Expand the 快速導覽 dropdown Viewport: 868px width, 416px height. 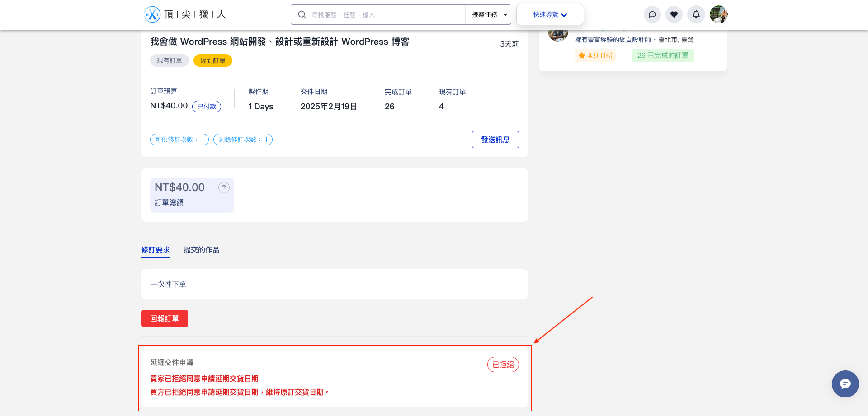[x=550, y=14]
